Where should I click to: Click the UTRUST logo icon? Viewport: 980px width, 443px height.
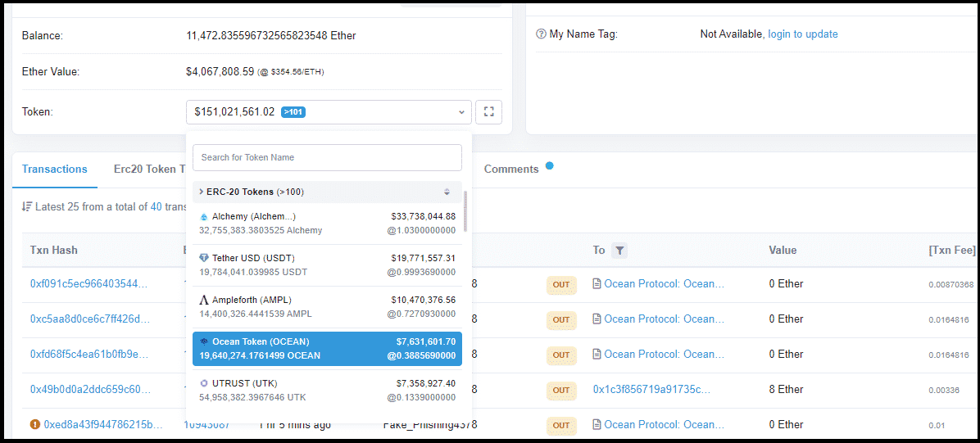(203, 383)
